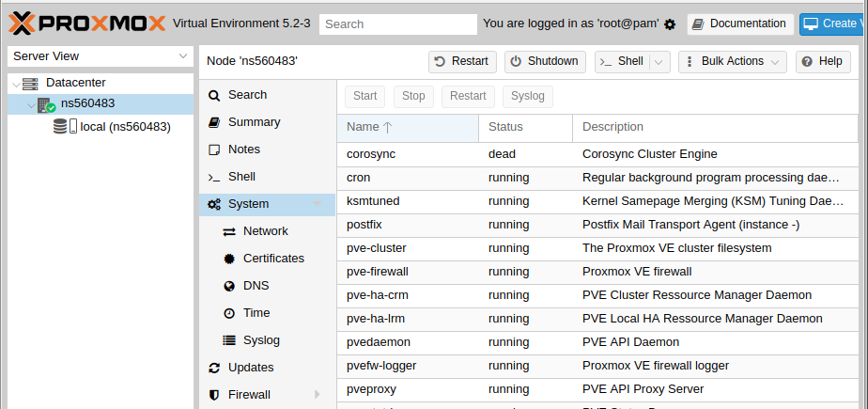Open the Server View dropdown

point(100,56)
